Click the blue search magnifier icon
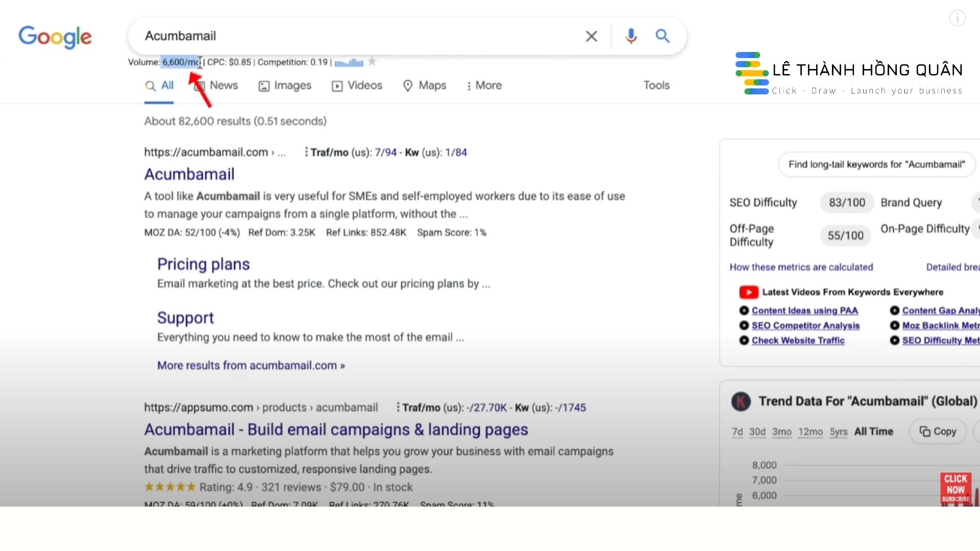This screenshot has height=551, width=980. (x=663, y=36)
